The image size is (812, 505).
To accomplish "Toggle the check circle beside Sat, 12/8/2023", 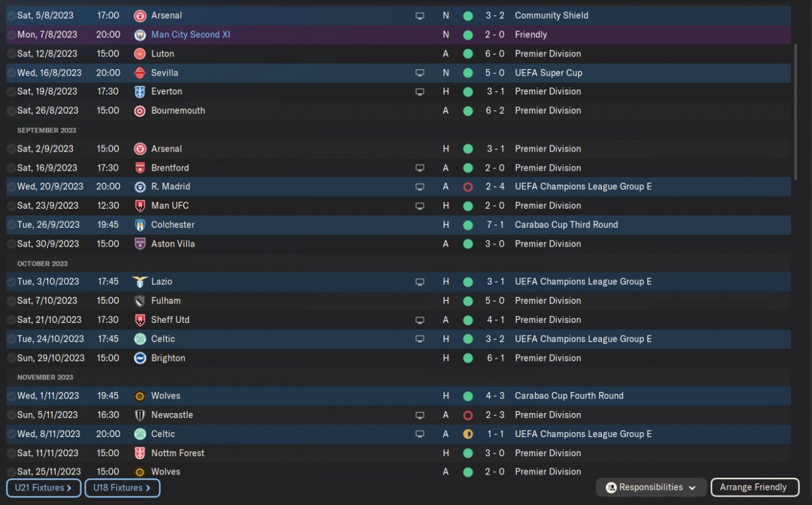I will (x=11, y=54).
